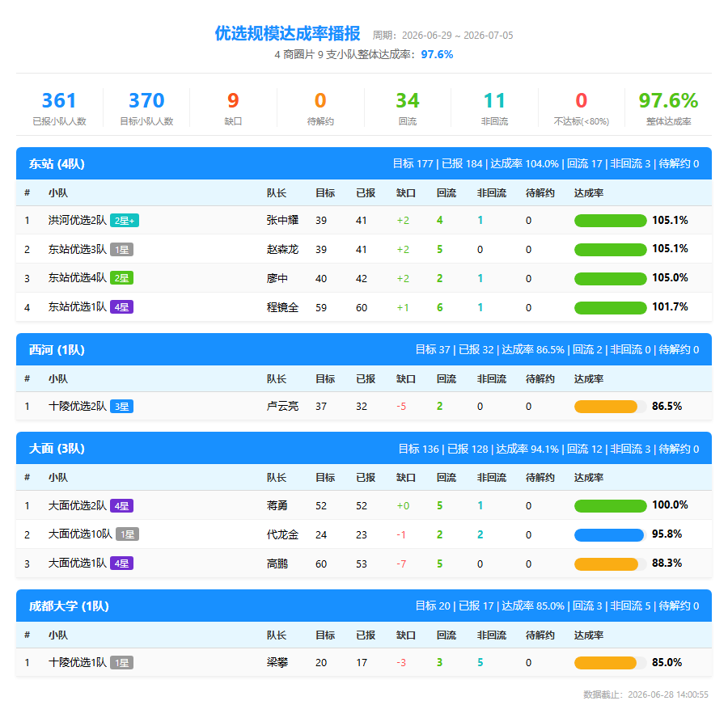Click the 回流 stat showing 34
The image size is (728, 726).
[x=408, y=108]
